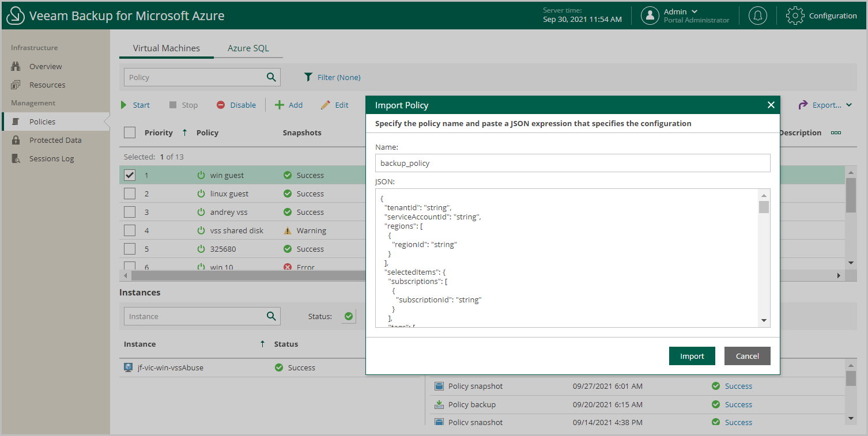Expand the Admin user dropdown
The image size is (868, 436).
pos(695,12)
